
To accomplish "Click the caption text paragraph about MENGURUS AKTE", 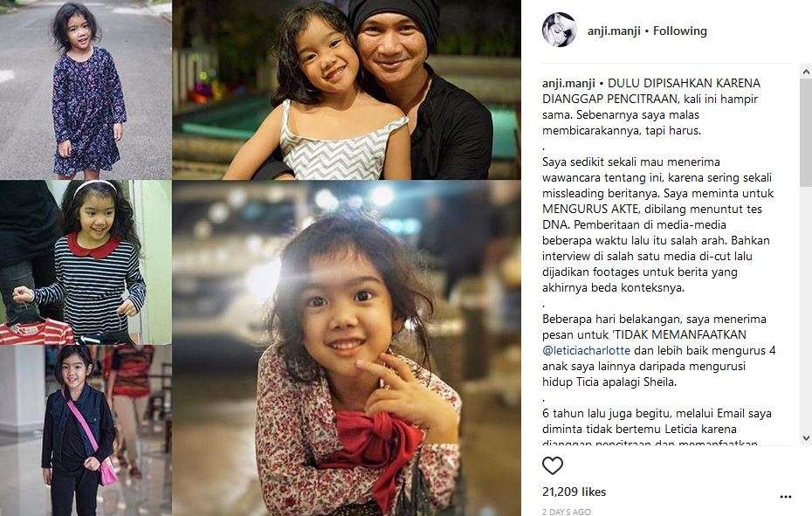I will pyautogui.click(x=657, y=225).
